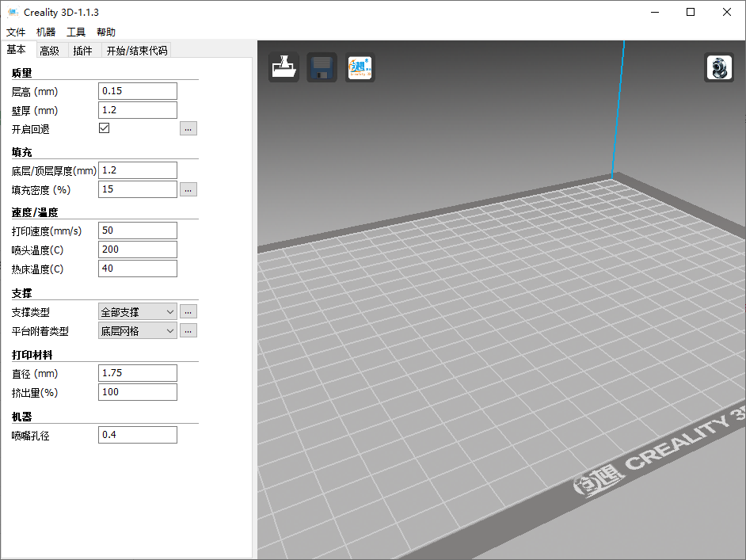Screen dimensions: 746x560
Task: Click the Creality logo toolbar icon
Action: pyautogui.click(x=360, y=67)
